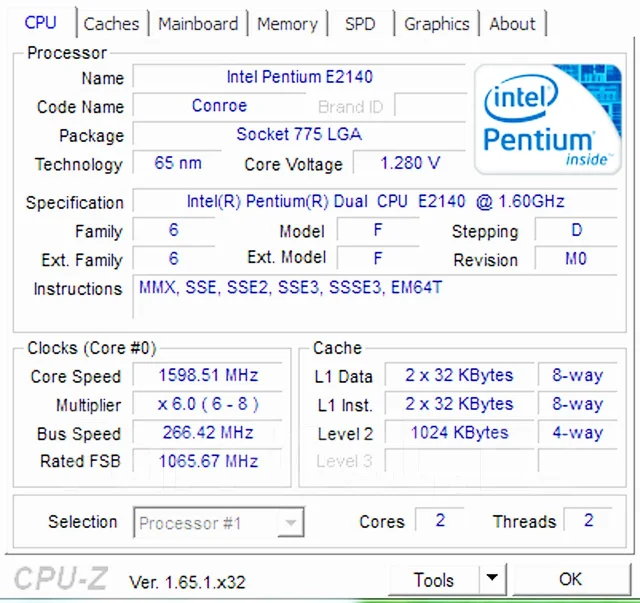
Task: Click Level 2 associativity 4-way
Action: point(578,432)
